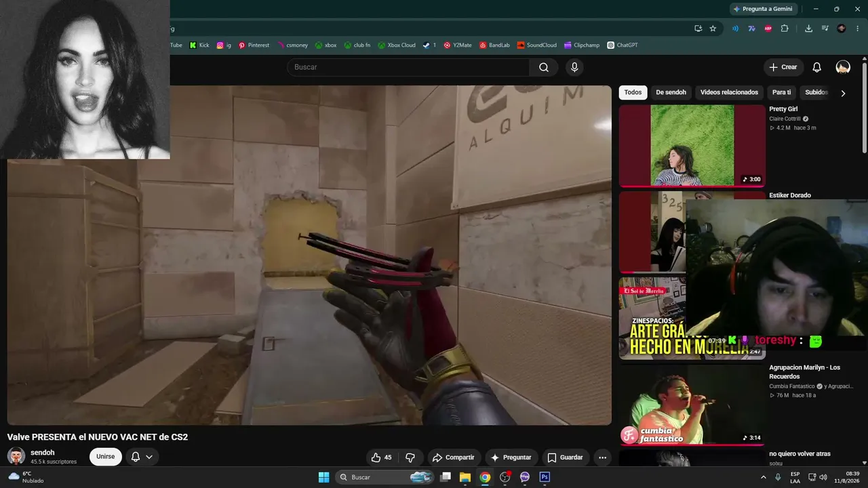Open the csmoney bookmark
Viewport: 868px width, 488px height.
tap(292, 45)
